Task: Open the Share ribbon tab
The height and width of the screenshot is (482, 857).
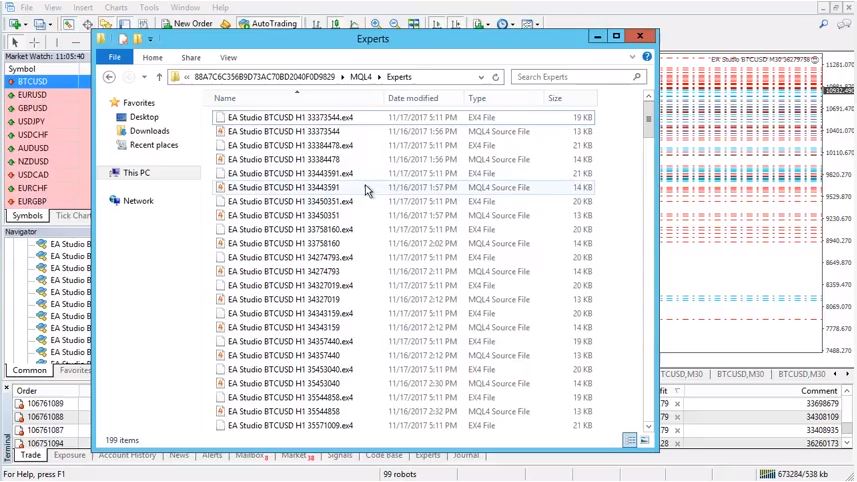Action: [x=190, y=58]
